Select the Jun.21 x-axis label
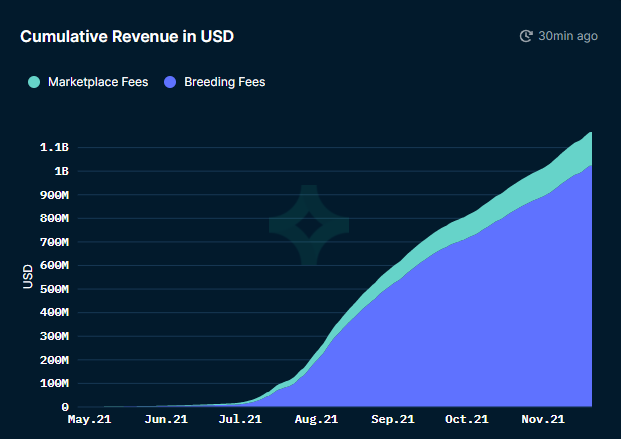 click(165, 419)
